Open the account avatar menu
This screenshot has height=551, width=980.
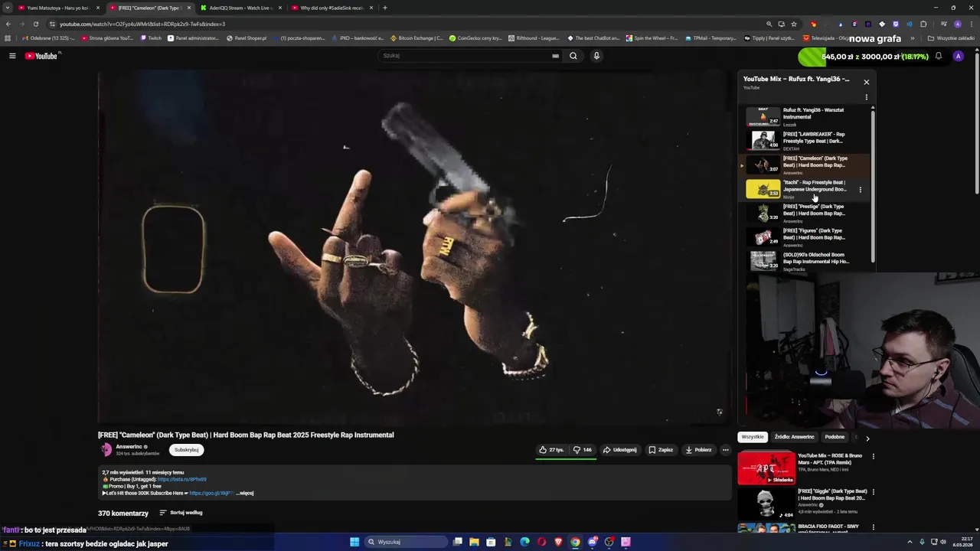pos(958,56)
